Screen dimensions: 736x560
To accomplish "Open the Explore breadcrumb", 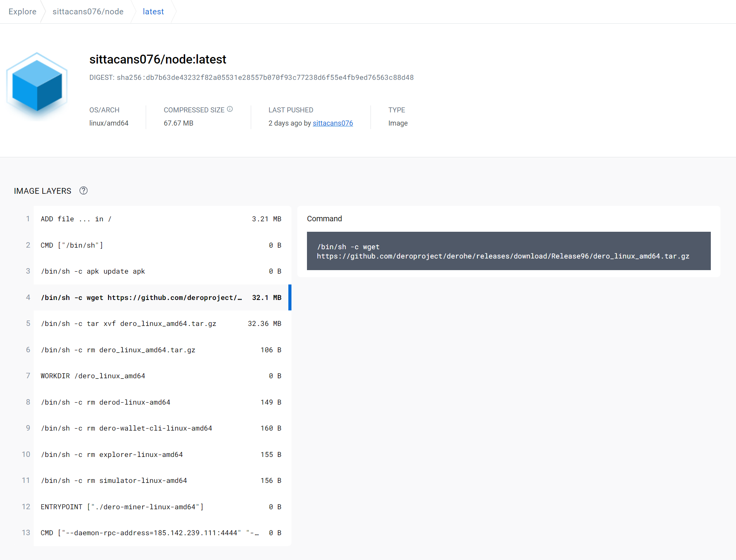I will click(22, 12).
